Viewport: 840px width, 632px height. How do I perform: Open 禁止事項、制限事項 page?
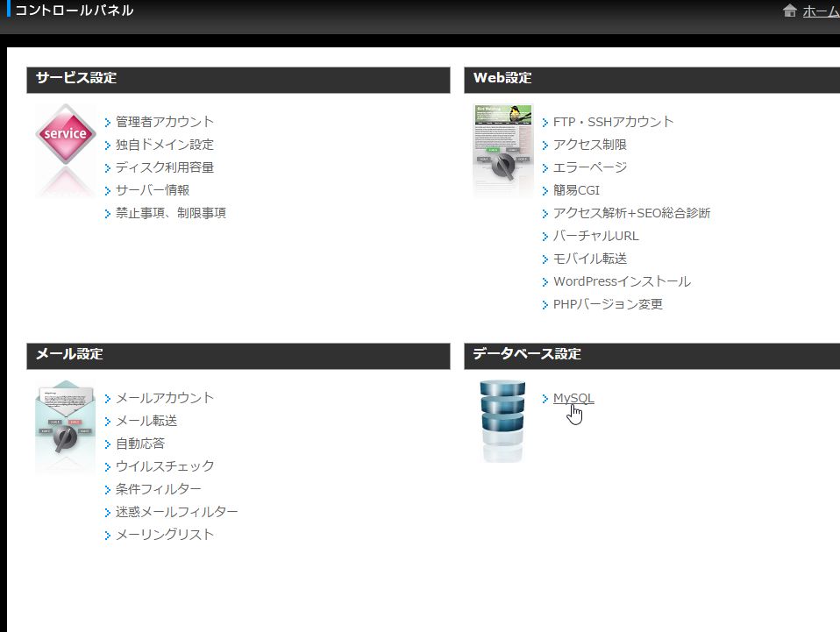point(171,213)
